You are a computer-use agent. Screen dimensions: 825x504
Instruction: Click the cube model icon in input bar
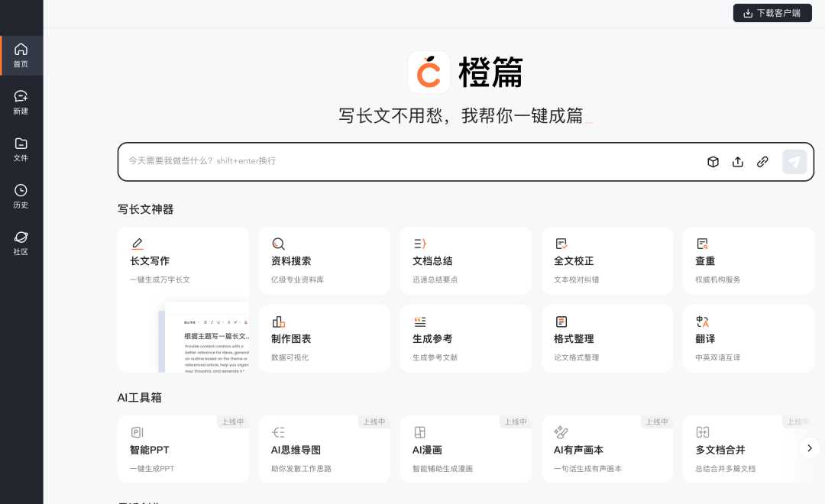coord(713,161)
